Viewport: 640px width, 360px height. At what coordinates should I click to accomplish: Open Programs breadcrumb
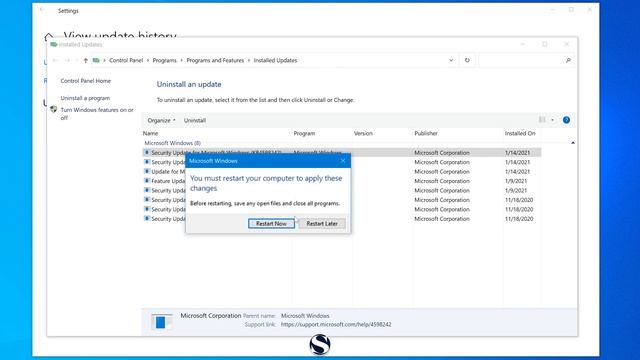(164, 60)
